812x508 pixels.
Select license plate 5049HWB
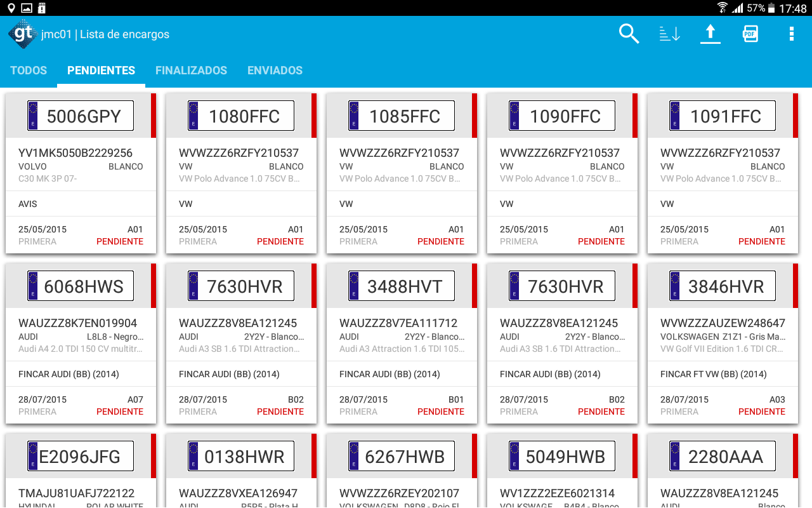(x=562, y=456)
